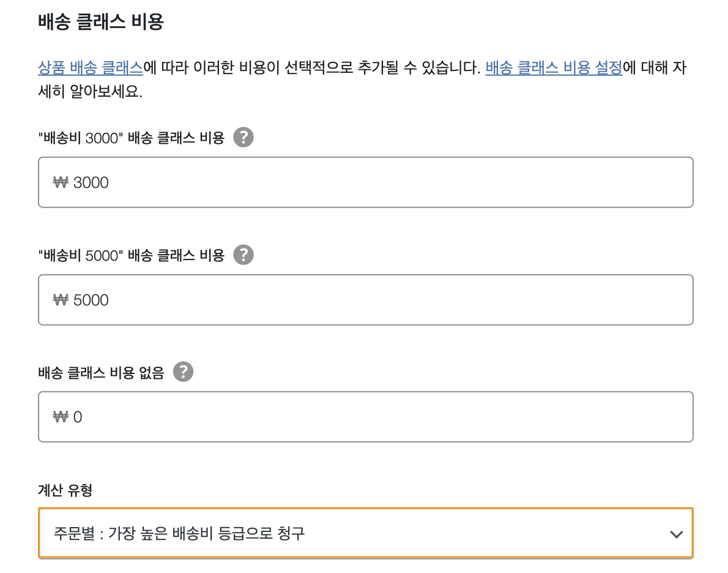Click the 배송 클래스 비용 section heading

click(x=101, y=22)
